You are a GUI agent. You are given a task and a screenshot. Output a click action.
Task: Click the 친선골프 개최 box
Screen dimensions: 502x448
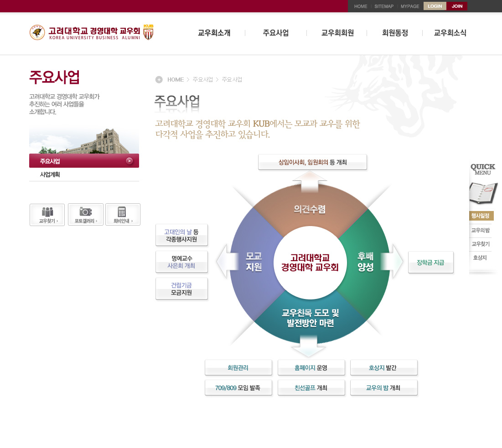[x=311, y=387]
